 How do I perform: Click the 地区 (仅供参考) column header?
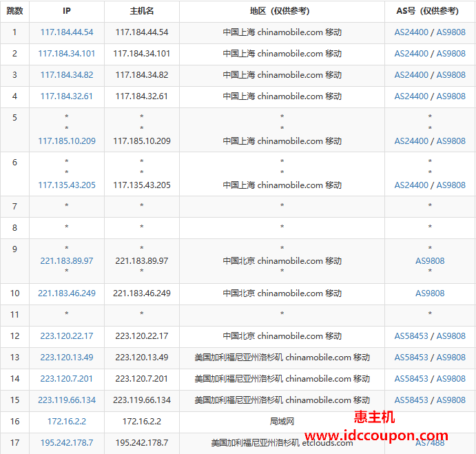point(282,11)
